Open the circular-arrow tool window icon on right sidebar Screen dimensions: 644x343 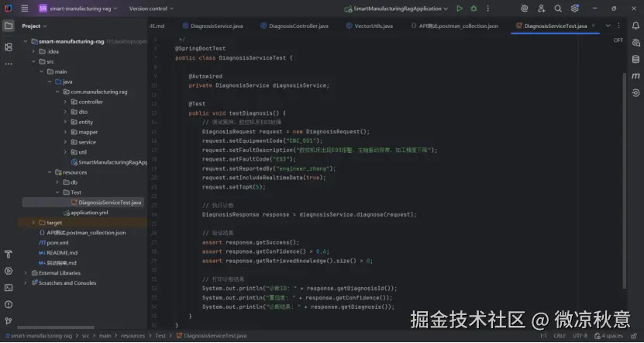click(635, 93)
